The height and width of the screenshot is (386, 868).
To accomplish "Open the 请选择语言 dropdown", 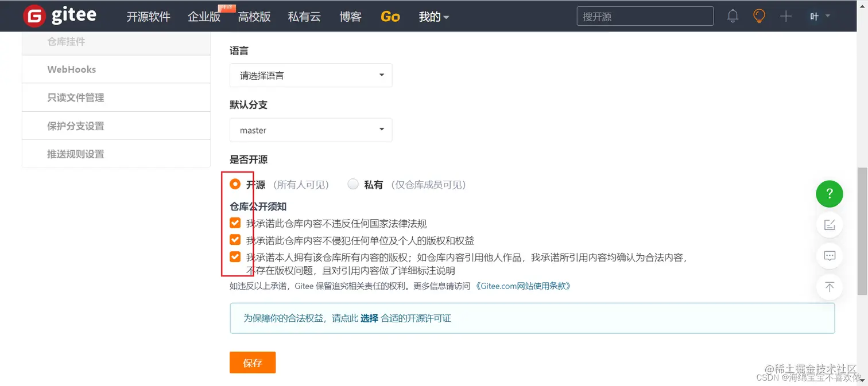I will (x=311, y=75).
